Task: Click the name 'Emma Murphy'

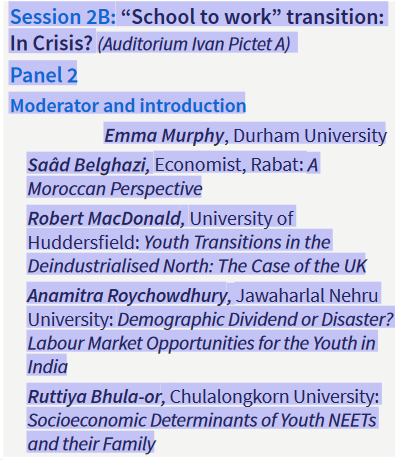Action: [x=164, y=136]
